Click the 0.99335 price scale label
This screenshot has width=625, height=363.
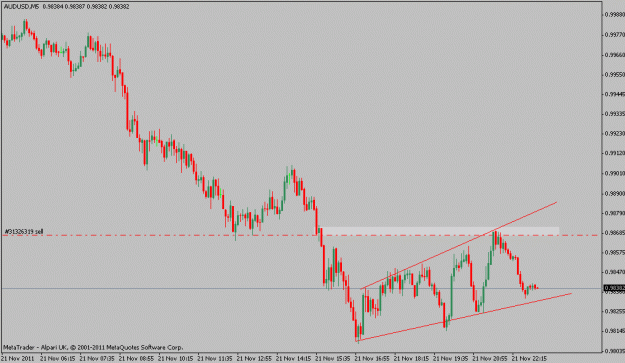pos(614,114)
